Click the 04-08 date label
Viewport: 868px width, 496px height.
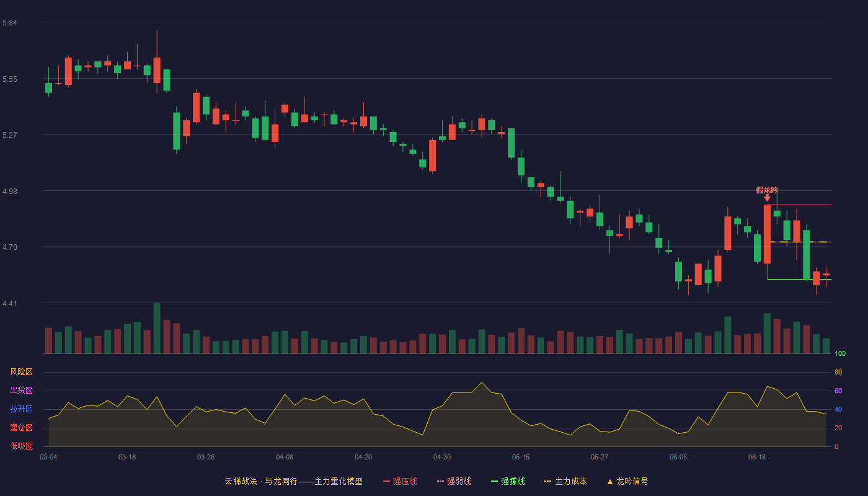pyautogui.click(x=285, y=457)
